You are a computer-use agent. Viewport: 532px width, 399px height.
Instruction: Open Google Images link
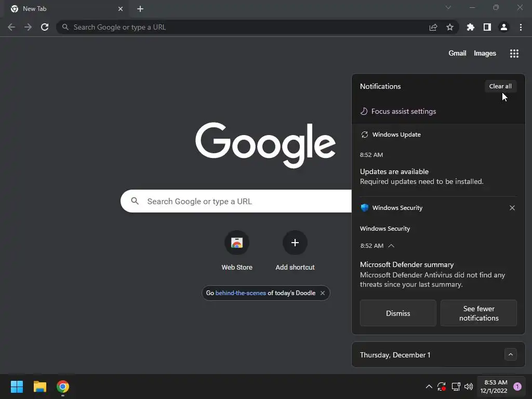pos(485,54)
